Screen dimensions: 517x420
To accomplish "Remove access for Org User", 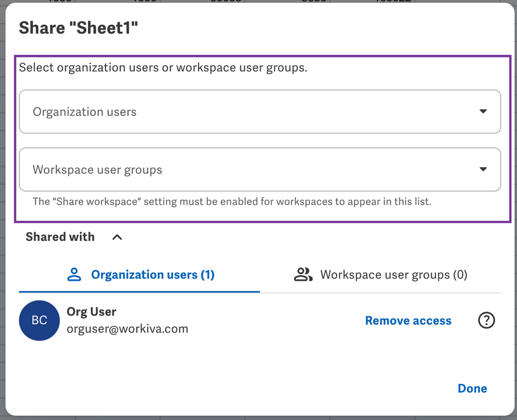I will point(408,321).
